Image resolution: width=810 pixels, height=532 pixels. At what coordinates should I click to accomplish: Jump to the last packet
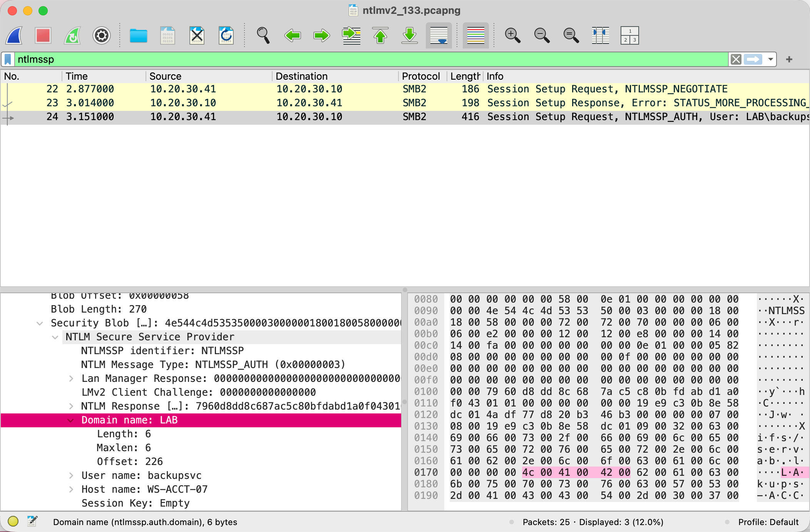click(x=410, y=36)
